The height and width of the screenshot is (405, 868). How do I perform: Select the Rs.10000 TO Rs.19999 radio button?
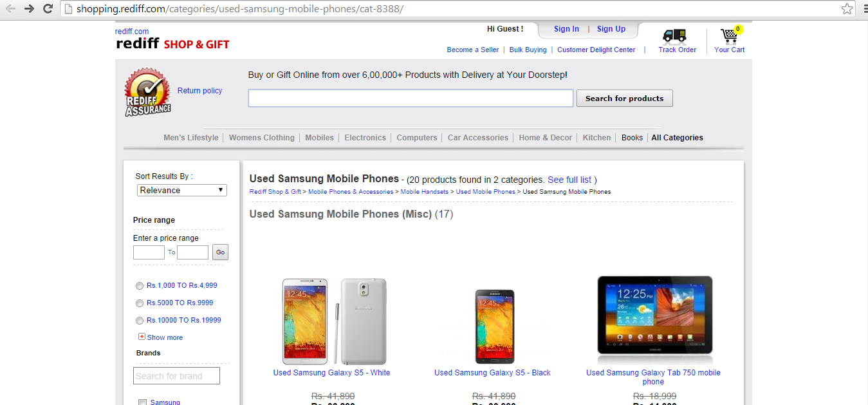point(140,321)
